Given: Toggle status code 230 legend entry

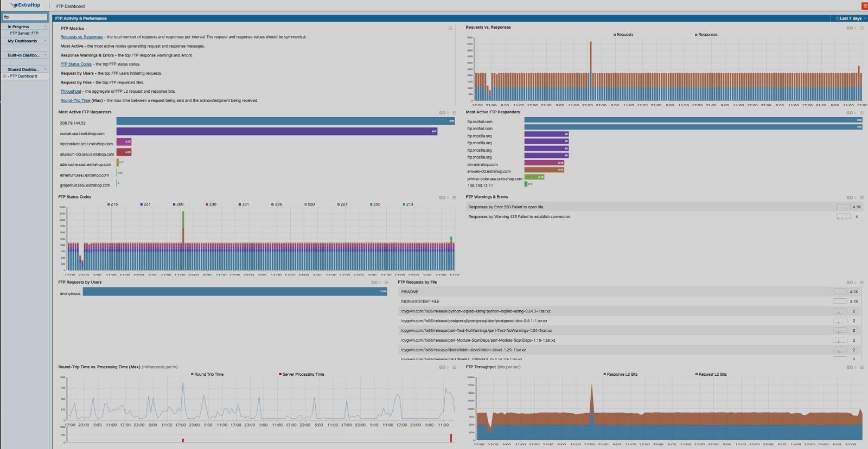Looking at the screenshot, I should (x=211, y=204).
